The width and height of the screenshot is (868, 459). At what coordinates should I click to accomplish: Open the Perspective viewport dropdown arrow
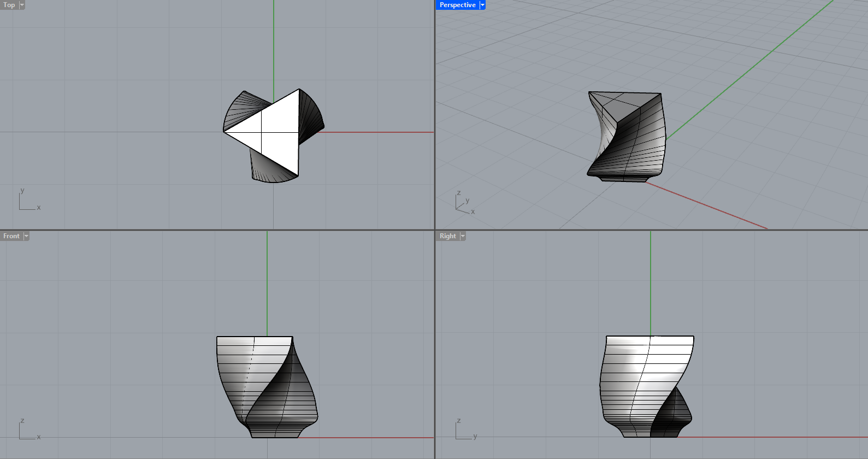[482, 5]
